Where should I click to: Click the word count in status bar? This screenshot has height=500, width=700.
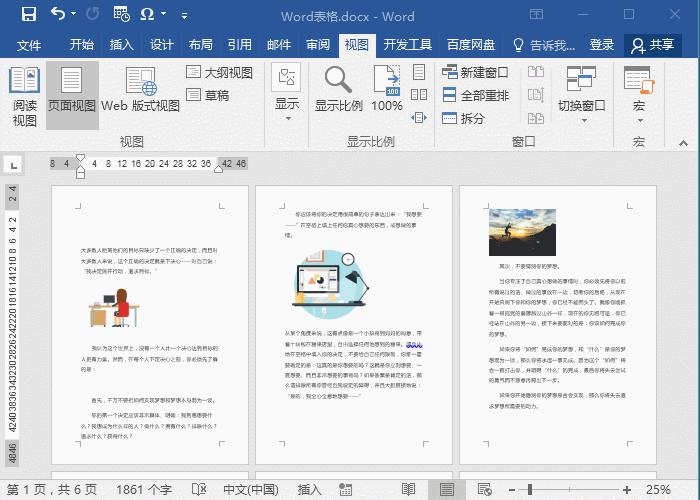coord(144,490)
